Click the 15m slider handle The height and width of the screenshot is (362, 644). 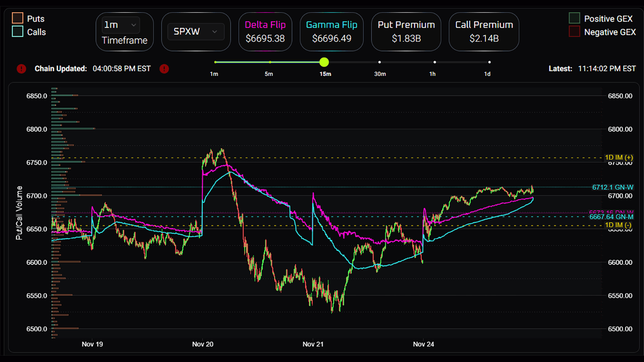[324, 62]
